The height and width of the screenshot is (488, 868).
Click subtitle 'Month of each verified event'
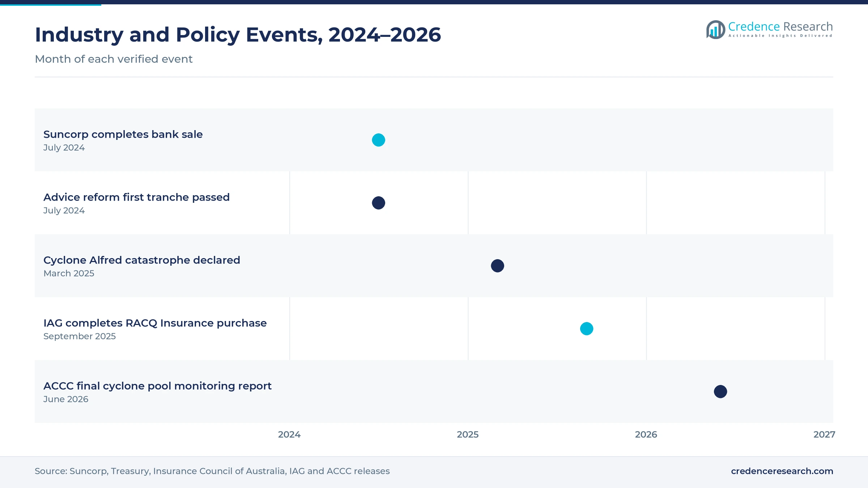point(114,59)
